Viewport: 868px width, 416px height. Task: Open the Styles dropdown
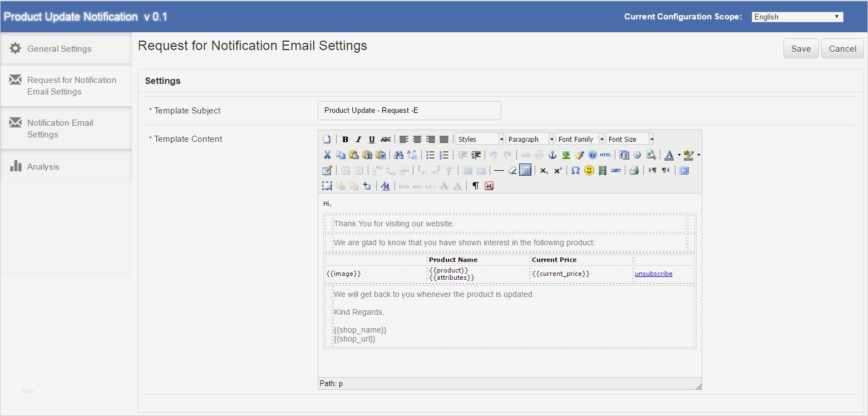(480, 139)
